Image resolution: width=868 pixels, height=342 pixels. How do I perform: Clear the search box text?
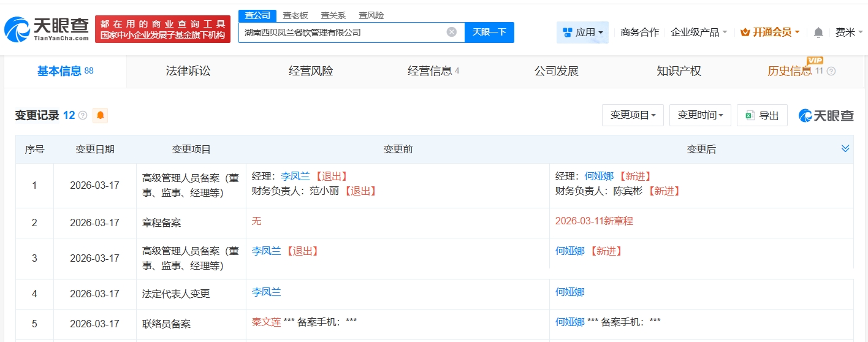pyautogui.click(x=451, y=32)
